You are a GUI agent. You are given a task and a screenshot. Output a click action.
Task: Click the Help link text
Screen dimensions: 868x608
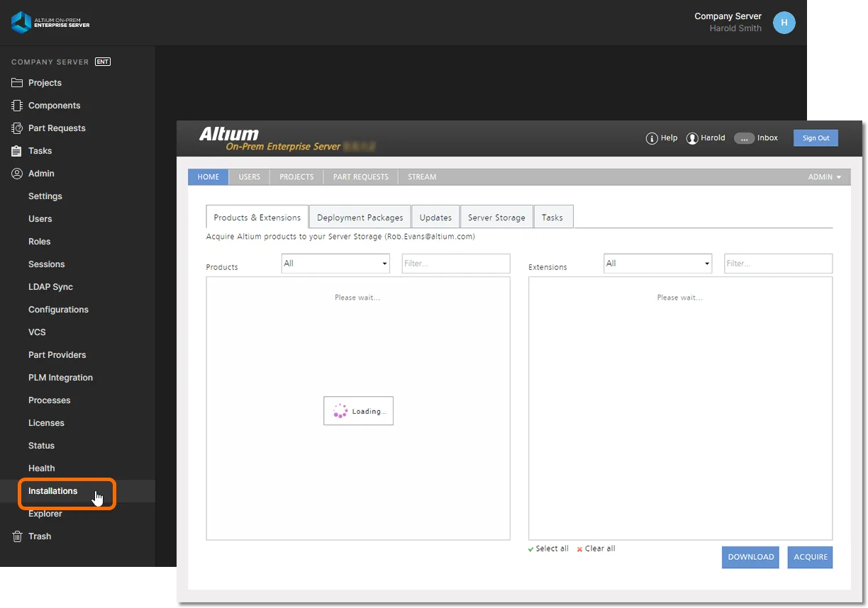(x=669, y=138)
